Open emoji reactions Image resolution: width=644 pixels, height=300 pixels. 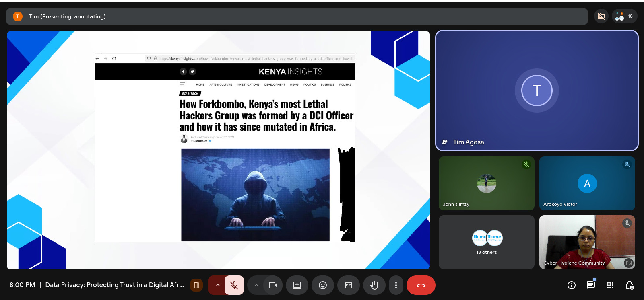323,285
